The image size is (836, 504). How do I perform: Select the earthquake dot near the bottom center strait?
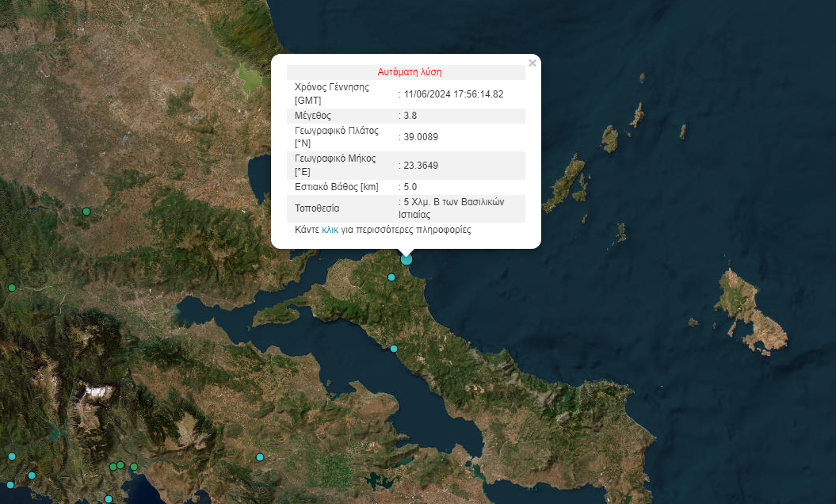pos(109,498)
